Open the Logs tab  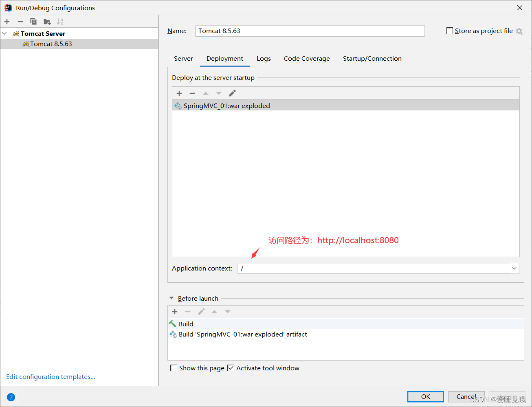tap(264, 59)
